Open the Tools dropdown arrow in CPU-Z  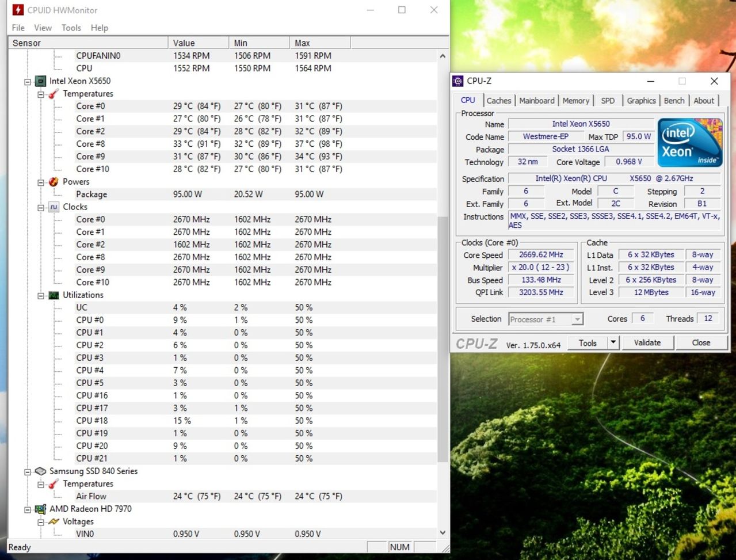coord(613,343)
